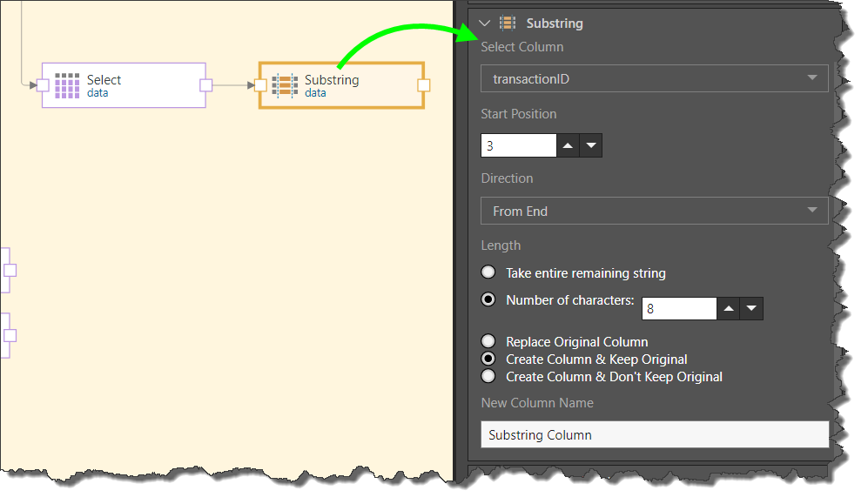Increase the Number of characters value
868x504 pixels.
click(729, 308)
